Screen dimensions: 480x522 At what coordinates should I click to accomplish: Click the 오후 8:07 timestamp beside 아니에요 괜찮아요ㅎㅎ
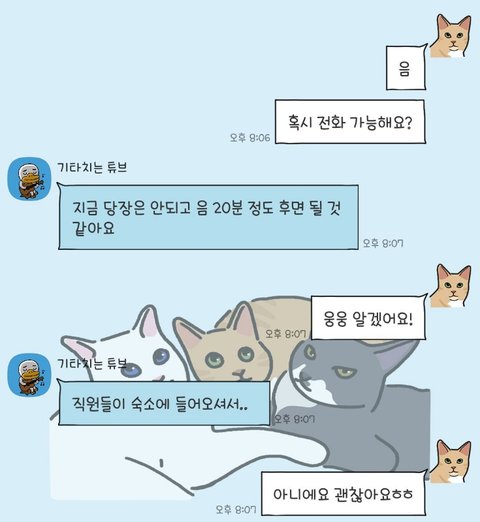236,509
